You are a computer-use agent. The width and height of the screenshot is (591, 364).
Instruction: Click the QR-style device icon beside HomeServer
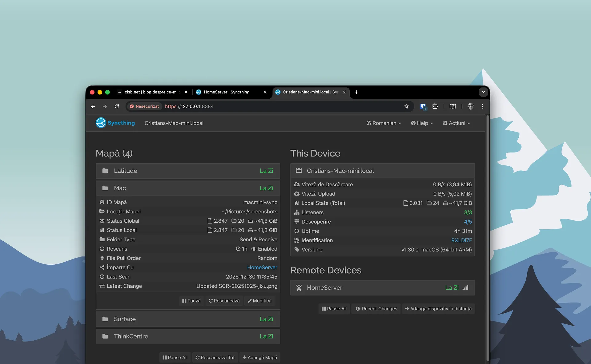[x=299, y=288]
